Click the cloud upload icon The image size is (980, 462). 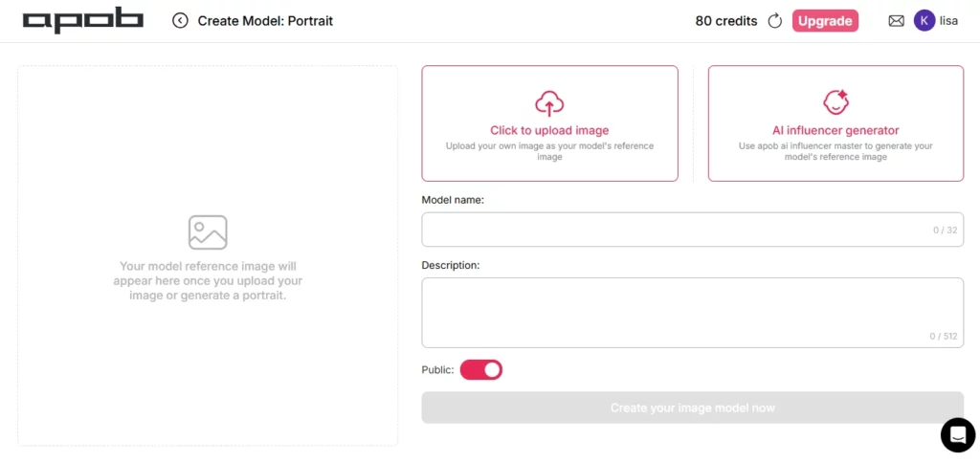[549, 102]
